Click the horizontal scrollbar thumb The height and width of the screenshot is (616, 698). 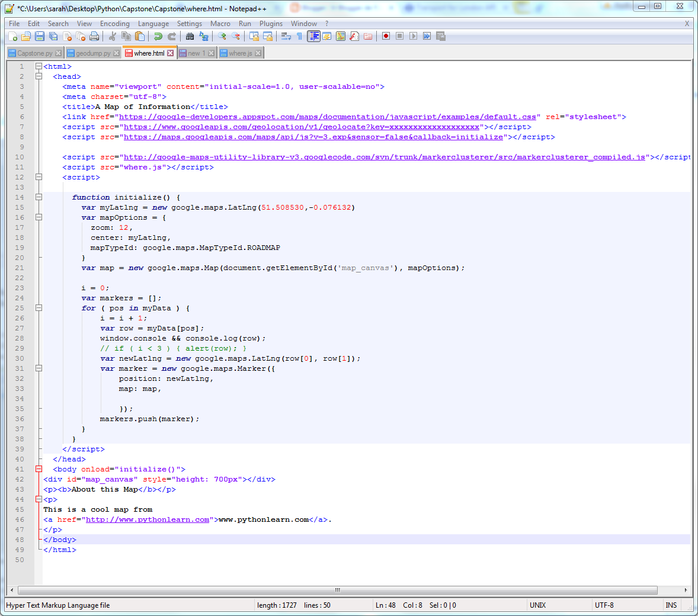pyautogui.click(x=337, y=590)
